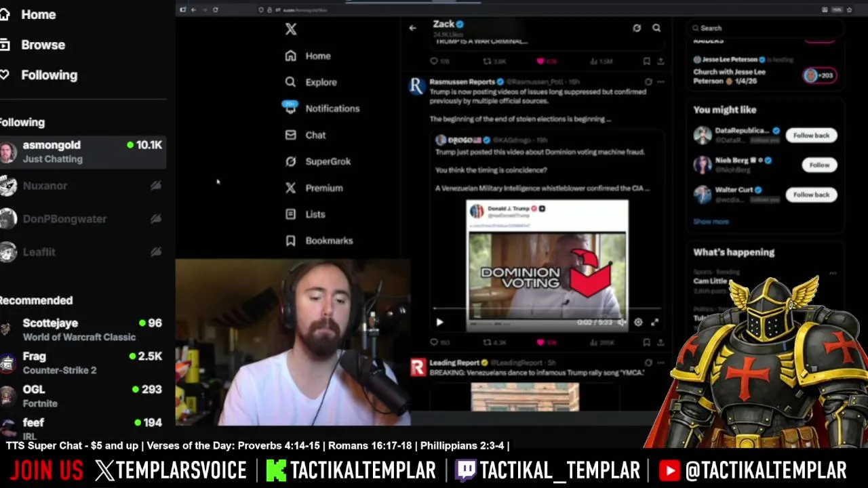Seek on the Dominion video progress bar
The width and height of the screenshot is (868, 488).
pos(547,310)
